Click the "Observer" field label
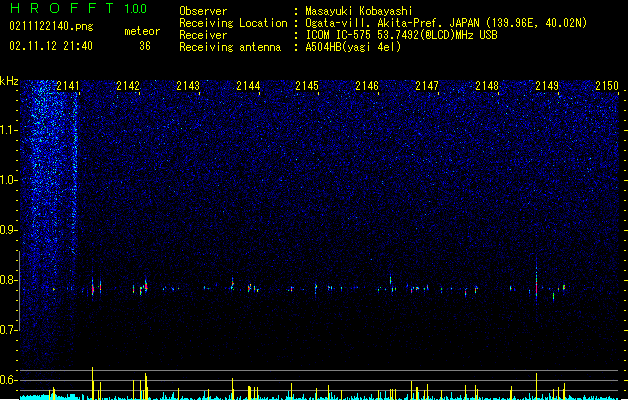Image resolution: width=629 pixels, height=400 pixels. (203, 11)
